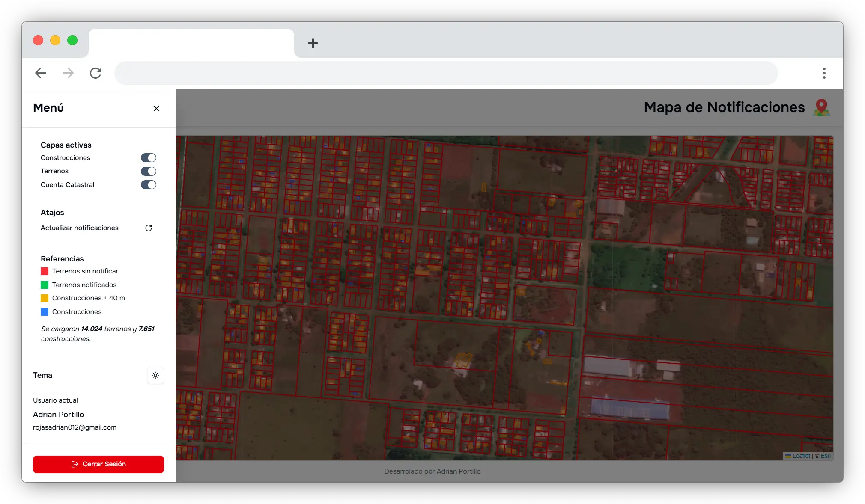Click the green Terrenos notificados swatch
Viewport: 865px width, 504px height.
click(45, 285)
